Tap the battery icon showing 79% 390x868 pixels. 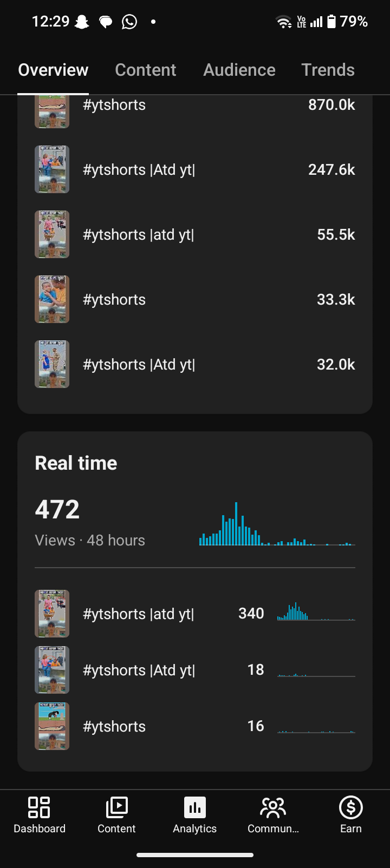pyautogui.click(x=331, y=22)
